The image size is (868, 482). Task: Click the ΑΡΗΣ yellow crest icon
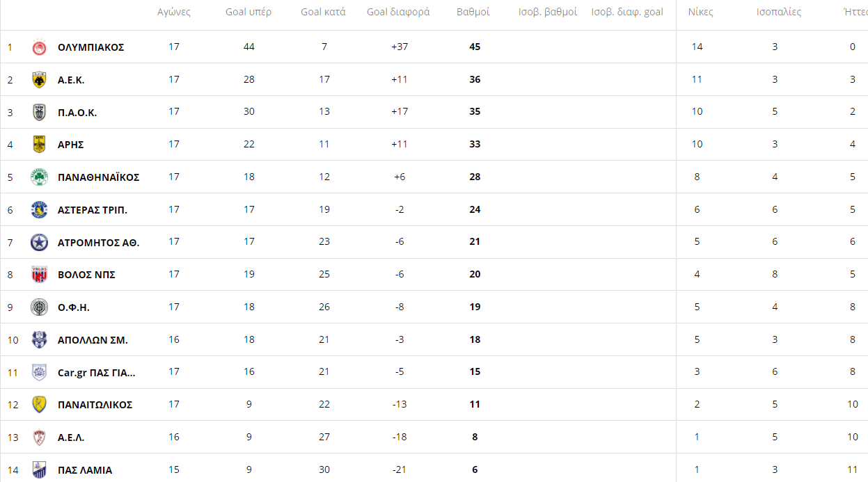point(39,145)
